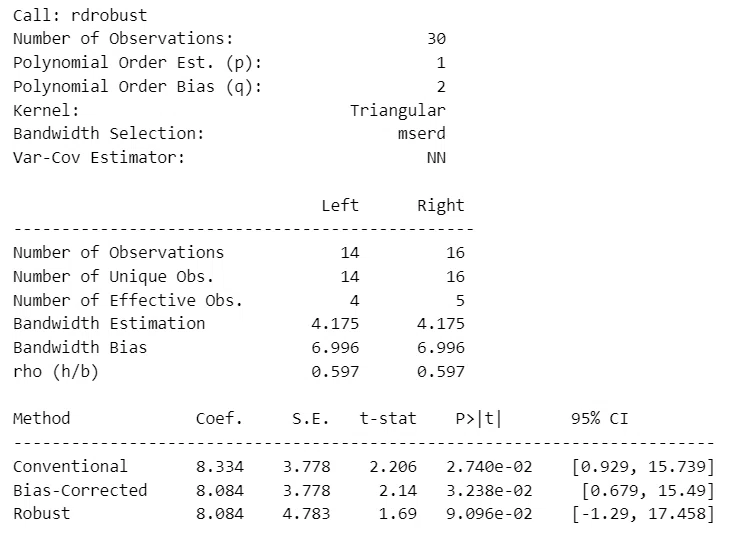This screenshot has width=735, height=536.
Task: Select the mserd bandwidth selection value
Action: 421,134
